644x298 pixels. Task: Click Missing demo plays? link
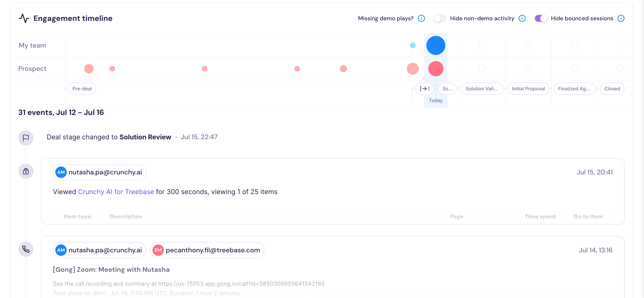[x=386, y=18]
